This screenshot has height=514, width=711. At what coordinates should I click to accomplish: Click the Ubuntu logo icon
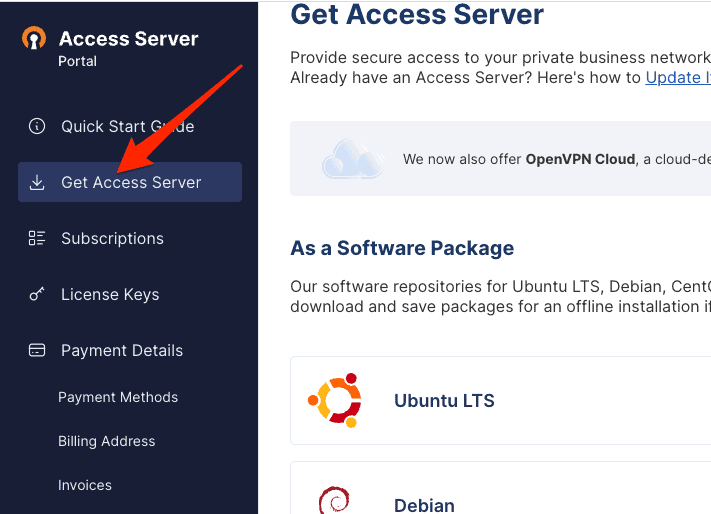(x=334, y=400)
